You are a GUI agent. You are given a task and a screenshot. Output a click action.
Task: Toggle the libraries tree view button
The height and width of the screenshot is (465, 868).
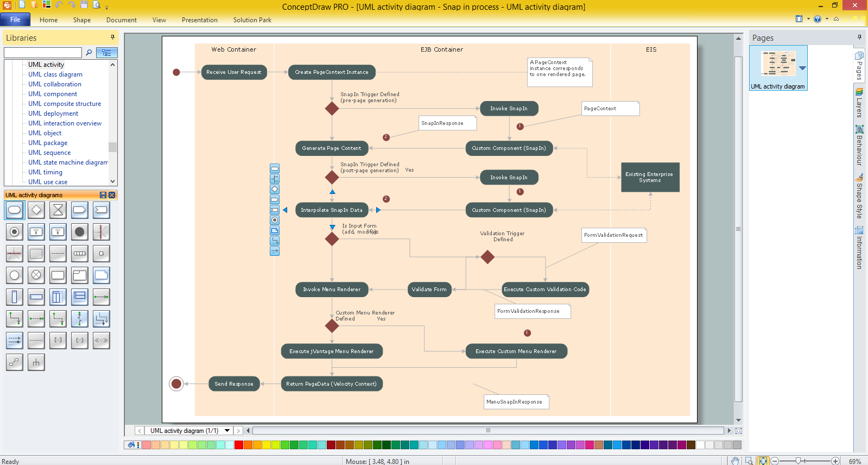[x=106, y=53]
